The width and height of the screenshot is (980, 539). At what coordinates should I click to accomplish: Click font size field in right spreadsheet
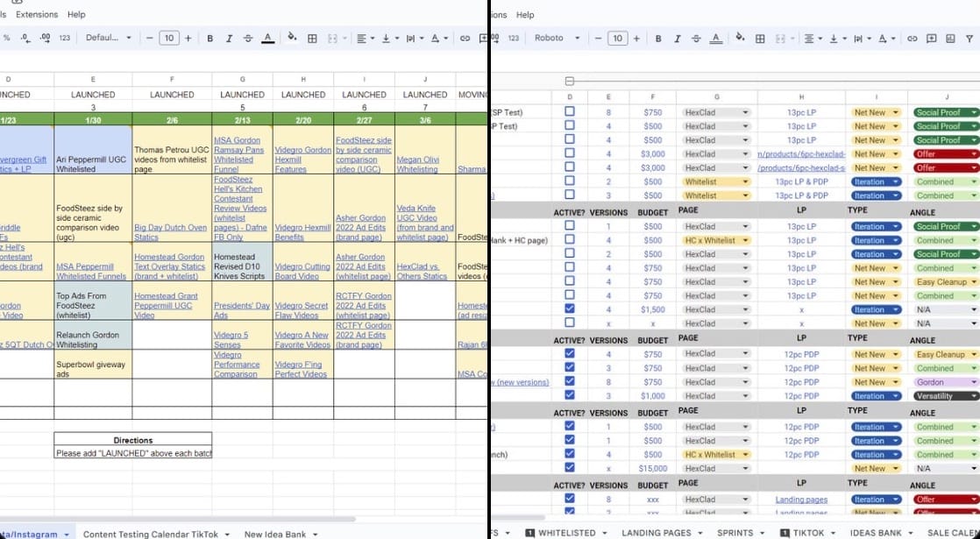(x=617, y=38)
